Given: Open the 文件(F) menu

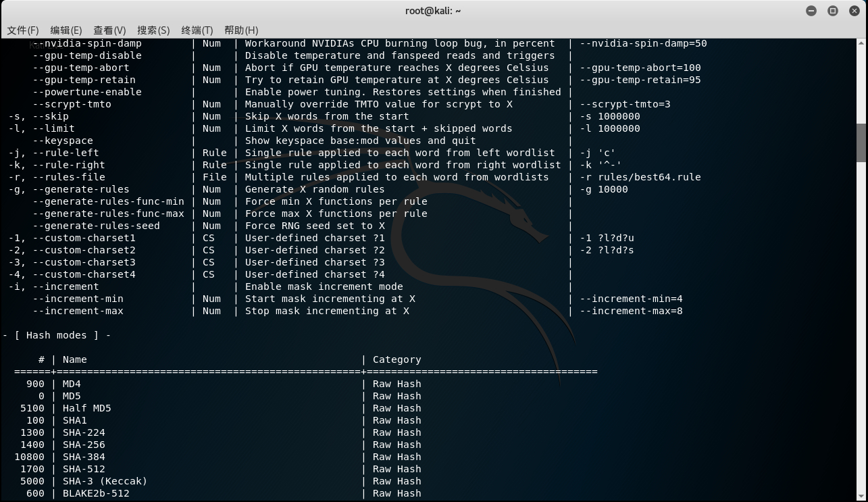Looking at the screenshot, I should click(x=23, y=30).
